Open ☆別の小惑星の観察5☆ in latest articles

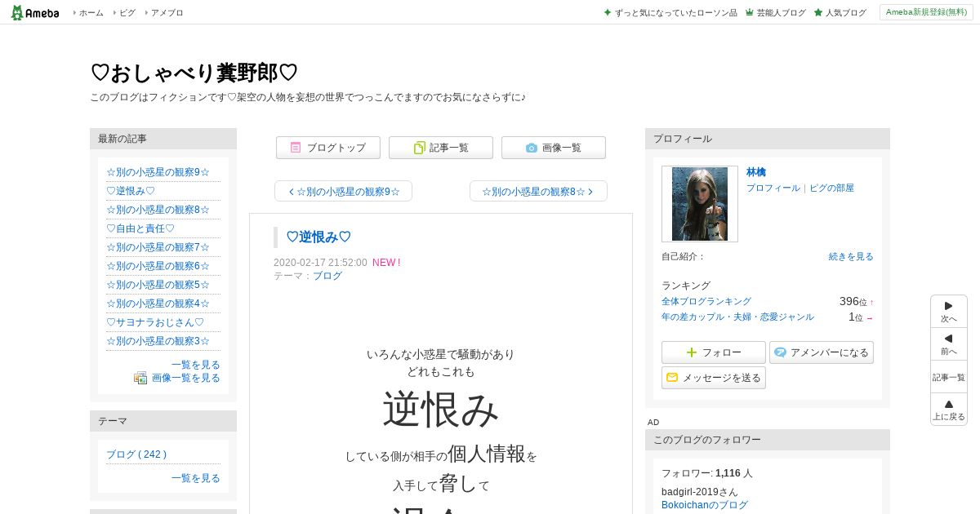coord(158,285)
